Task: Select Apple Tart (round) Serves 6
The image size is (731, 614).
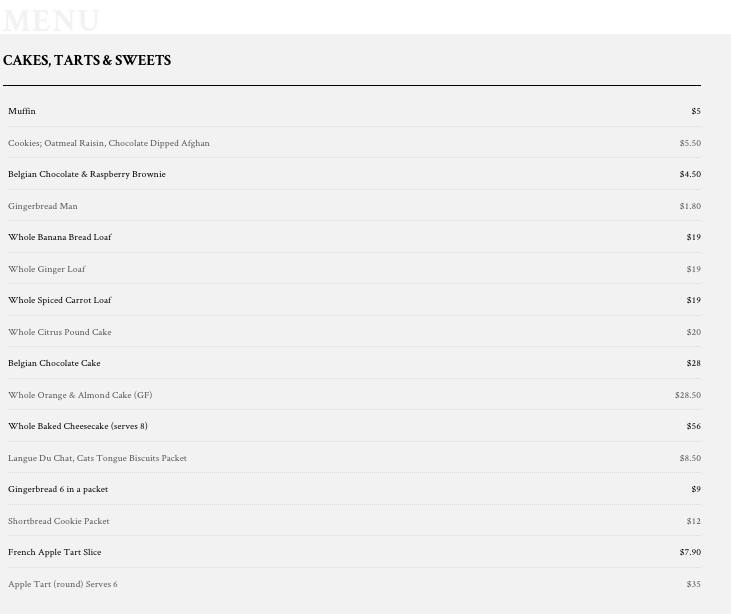Action: (63, 584)
